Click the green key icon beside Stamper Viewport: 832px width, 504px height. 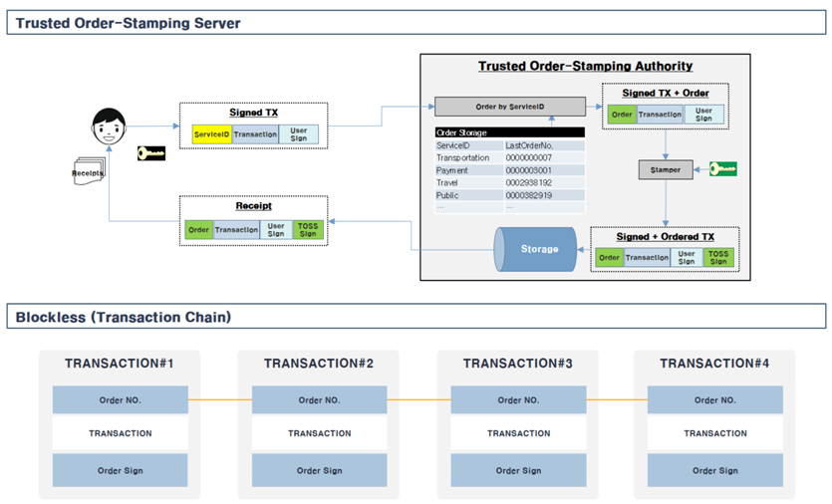pos(722,169)
